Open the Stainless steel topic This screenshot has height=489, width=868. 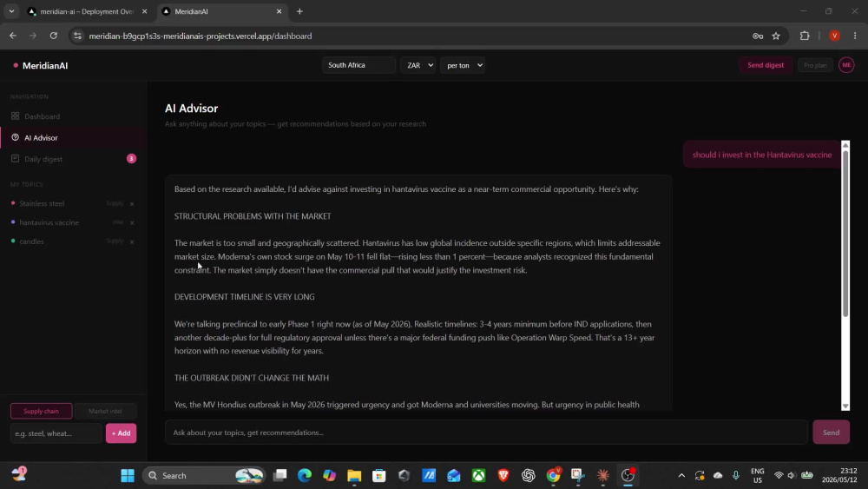(x=42, y=203)
